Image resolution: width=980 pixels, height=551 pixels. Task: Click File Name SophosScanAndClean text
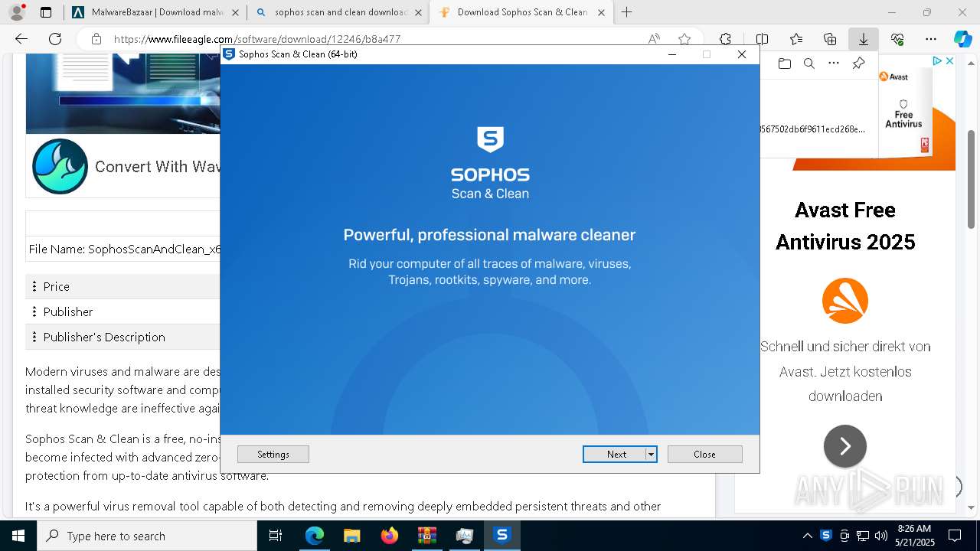point(124,249)
